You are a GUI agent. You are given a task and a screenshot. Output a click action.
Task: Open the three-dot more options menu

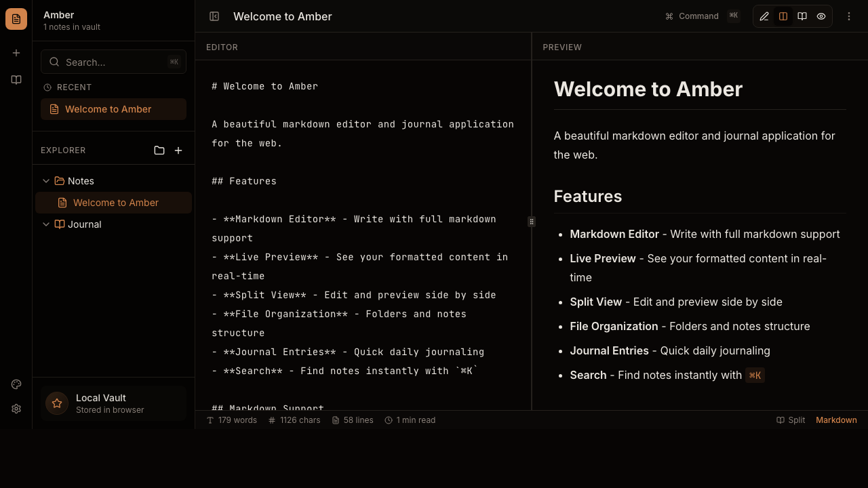(x=849, y=16)
